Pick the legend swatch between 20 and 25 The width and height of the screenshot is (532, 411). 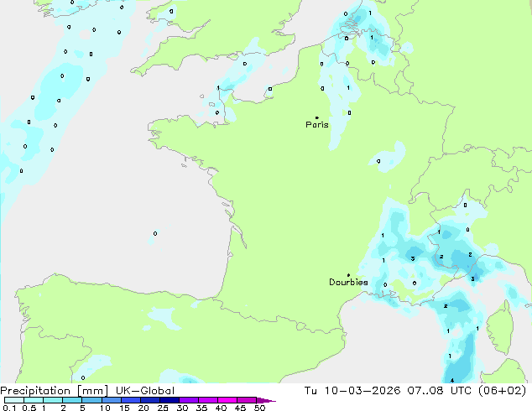click(150, 400)
